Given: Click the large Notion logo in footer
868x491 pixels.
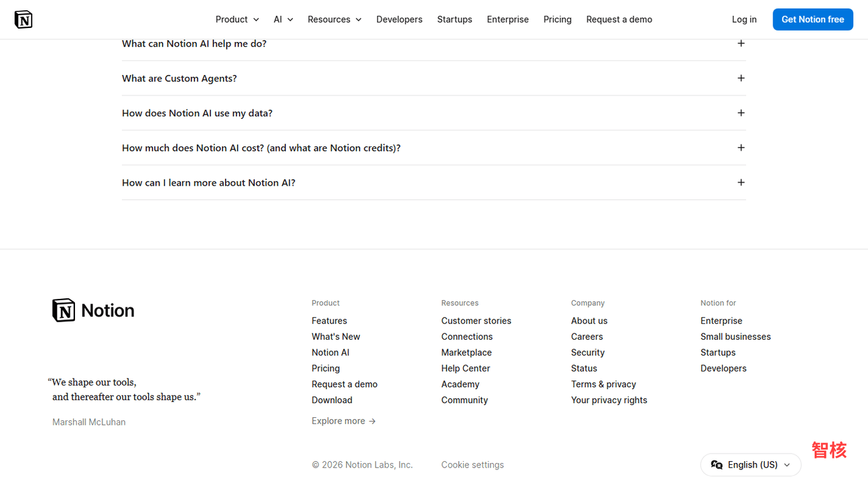Looking at the screenshot, I should [x=93, y=310].
